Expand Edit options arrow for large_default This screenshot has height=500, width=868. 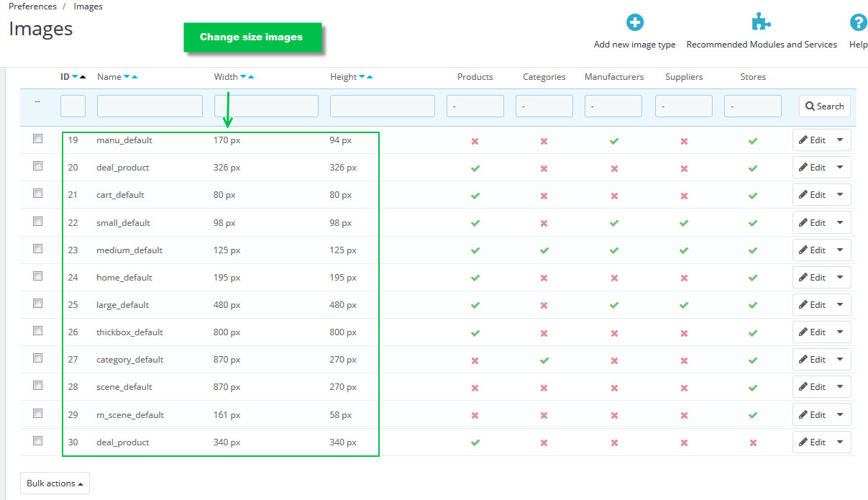pos(840,305)
